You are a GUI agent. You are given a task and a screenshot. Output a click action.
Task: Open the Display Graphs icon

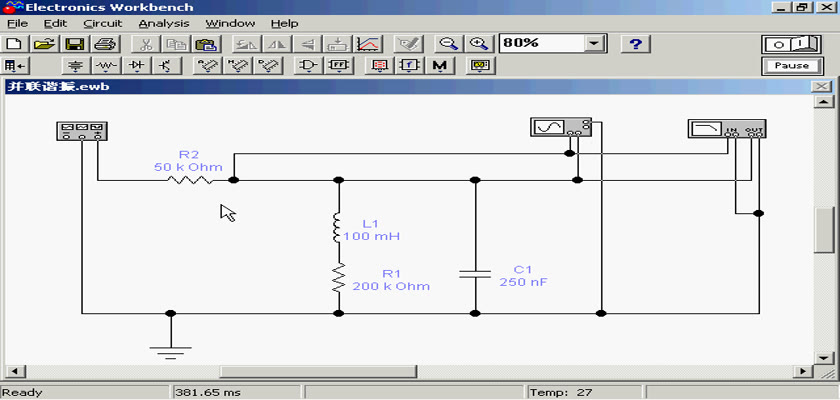[368, 44]
